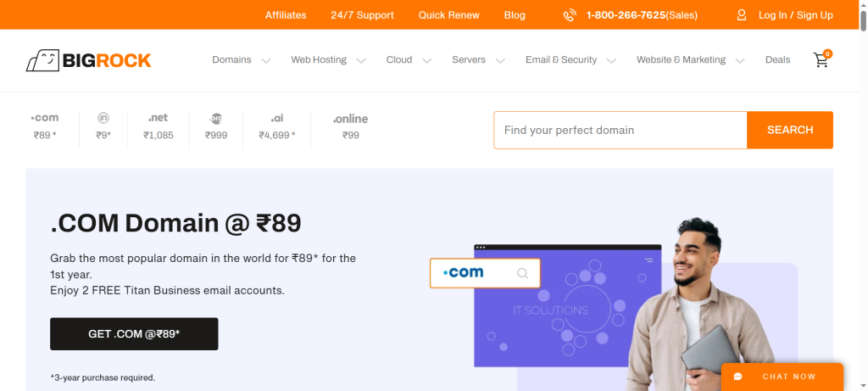Click the user account icon
This screenshot has height=391, width=868.
coord(742,15)
